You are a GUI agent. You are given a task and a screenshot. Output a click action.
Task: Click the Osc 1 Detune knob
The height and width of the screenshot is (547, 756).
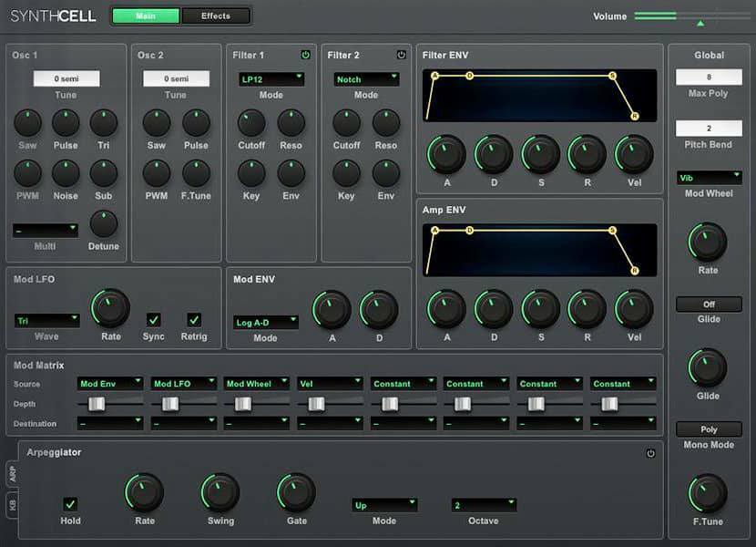point(104,223)
